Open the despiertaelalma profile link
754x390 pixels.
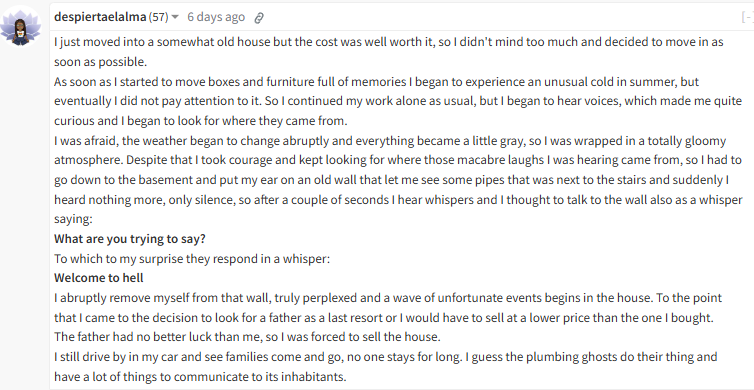pos(100,17)
